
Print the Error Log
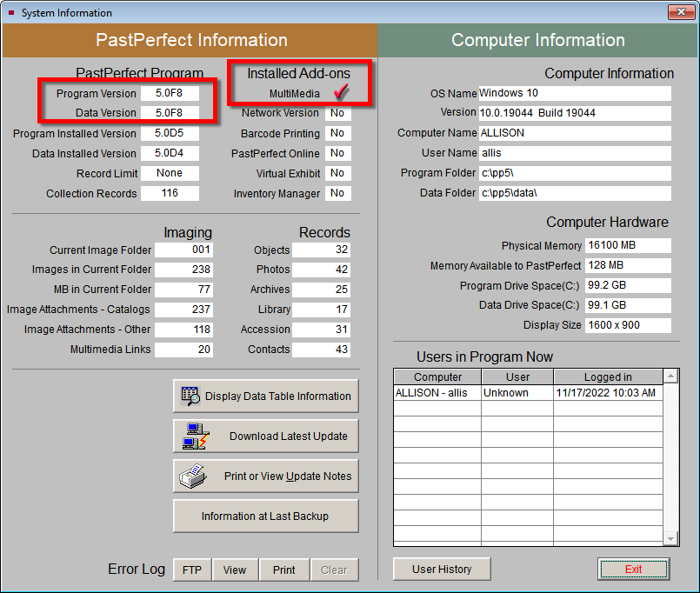tap(283, 570)
